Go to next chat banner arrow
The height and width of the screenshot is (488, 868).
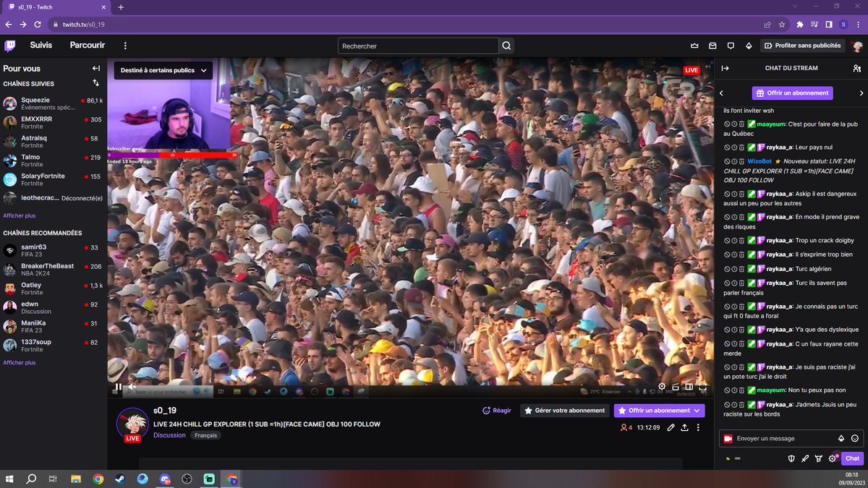tap(861, 93)
